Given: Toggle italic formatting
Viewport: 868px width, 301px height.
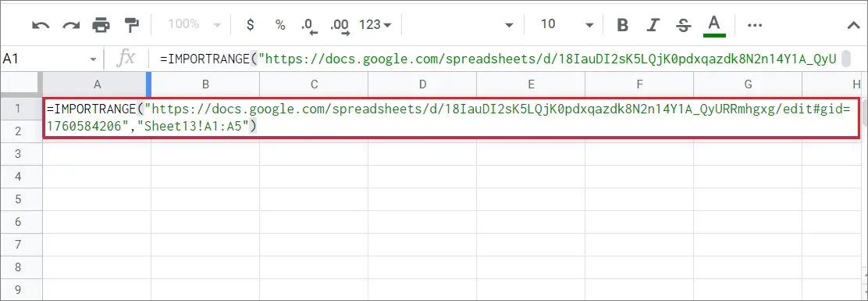Looking at the screenshot, I should [654, 25].
